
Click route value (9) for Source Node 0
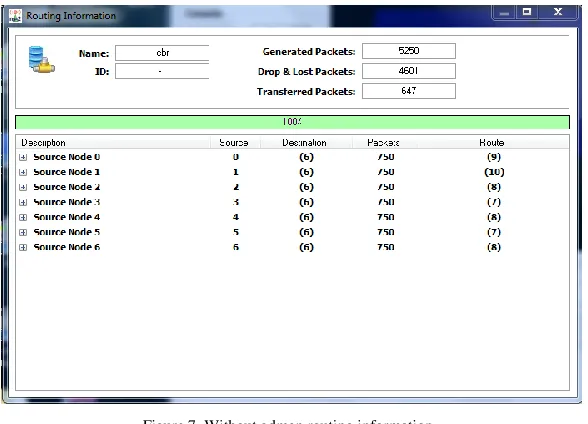tap(494, 157)
